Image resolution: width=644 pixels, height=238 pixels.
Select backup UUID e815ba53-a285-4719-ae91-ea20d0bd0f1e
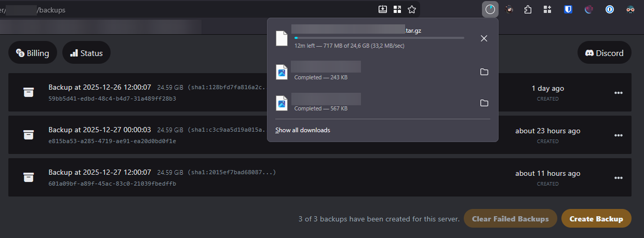click(112, 142)
